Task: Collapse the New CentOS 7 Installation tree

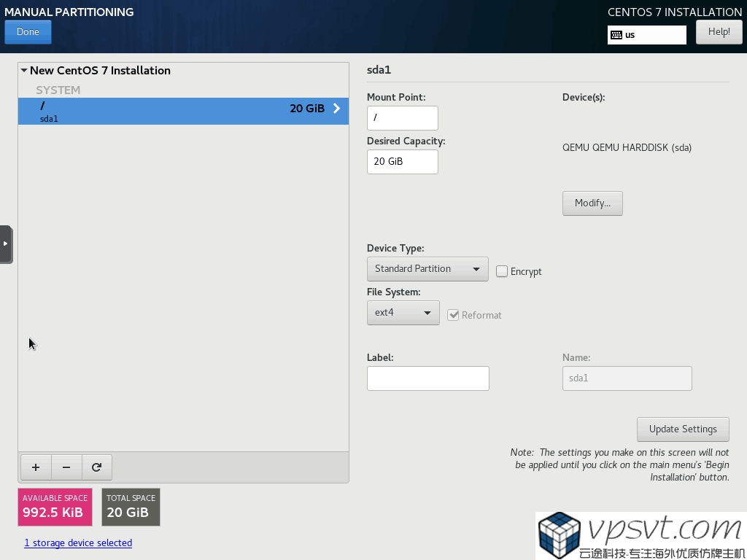Action: click(x=24, y=71)
